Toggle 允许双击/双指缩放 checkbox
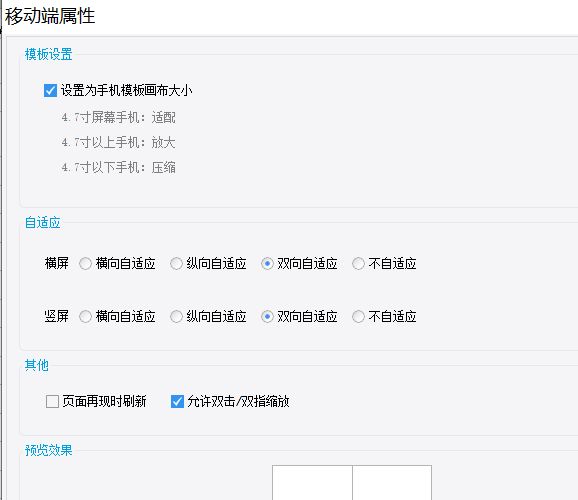Screen dimensions: 578x500 click(x=177, y=401)
